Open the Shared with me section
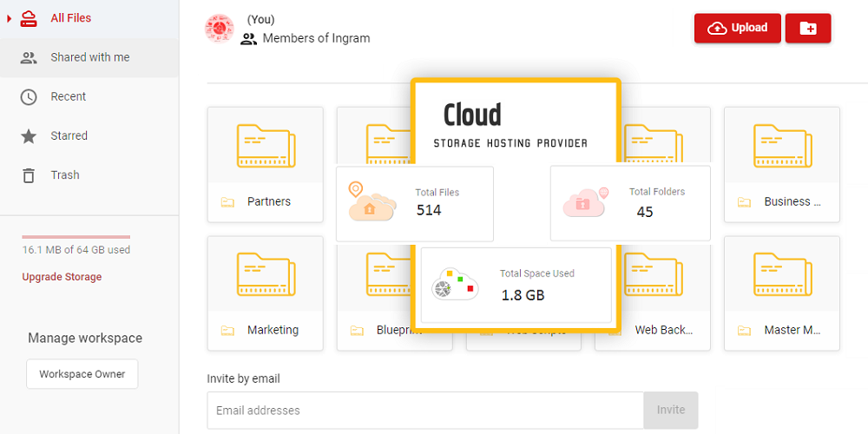The width and height of the screenshot is (868, 434). click(x=89, y=58)
